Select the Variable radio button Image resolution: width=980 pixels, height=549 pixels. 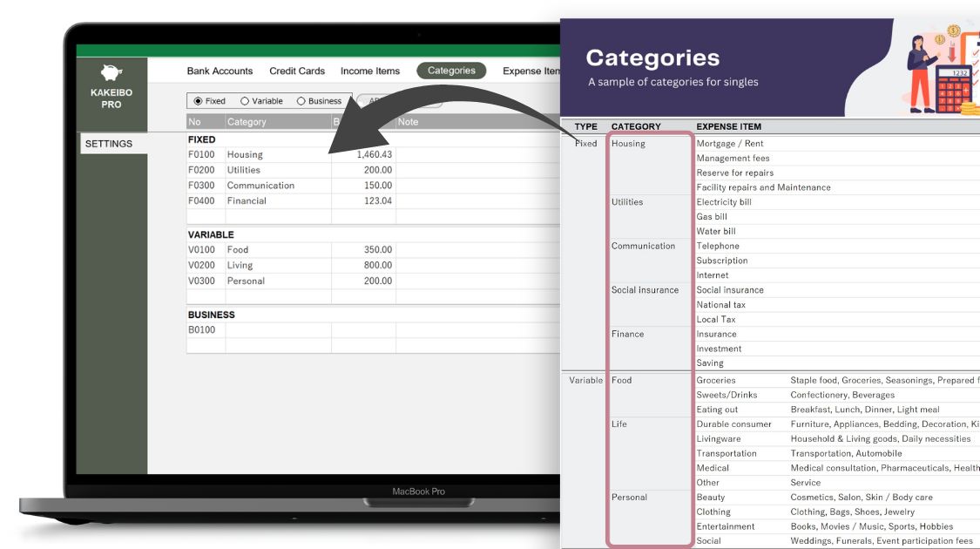[245, 101]
